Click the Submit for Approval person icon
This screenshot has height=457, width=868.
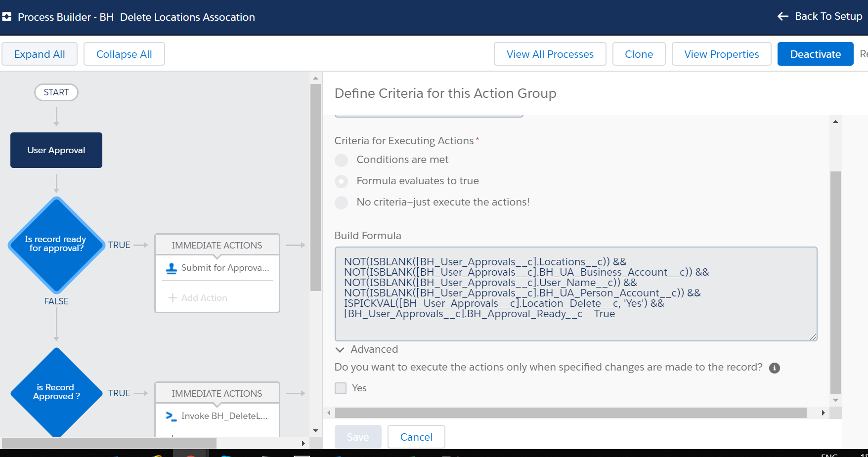click(172, 268)
